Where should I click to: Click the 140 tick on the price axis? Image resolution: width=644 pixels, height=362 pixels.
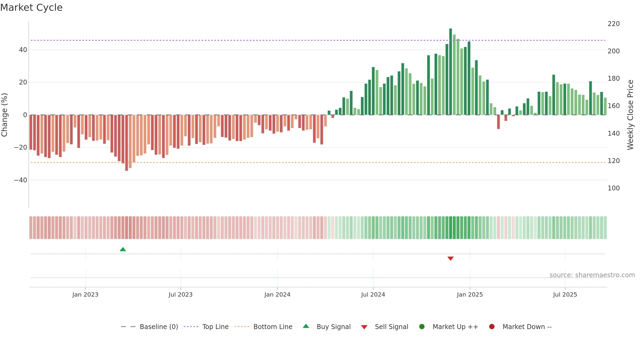[614, 134]
